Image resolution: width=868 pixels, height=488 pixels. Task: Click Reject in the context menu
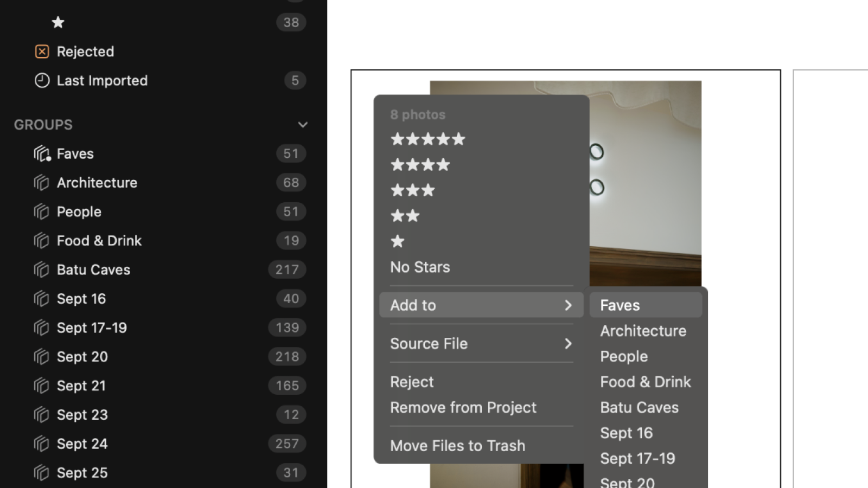click(x=412, y=382)
